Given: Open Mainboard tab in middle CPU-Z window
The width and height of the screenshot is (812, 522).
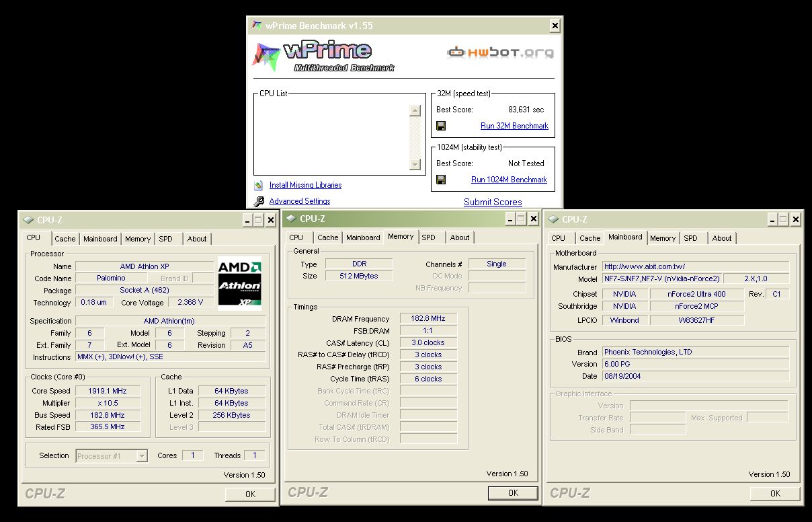Looking at the screenshot, I should point(363,237).
